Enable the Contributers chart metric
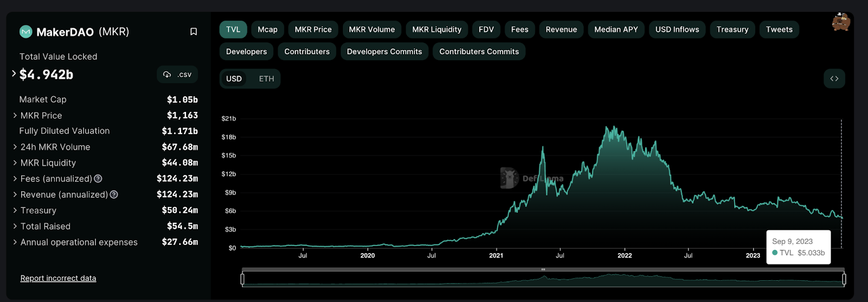The image size is (868, 302). click(307, 52)
